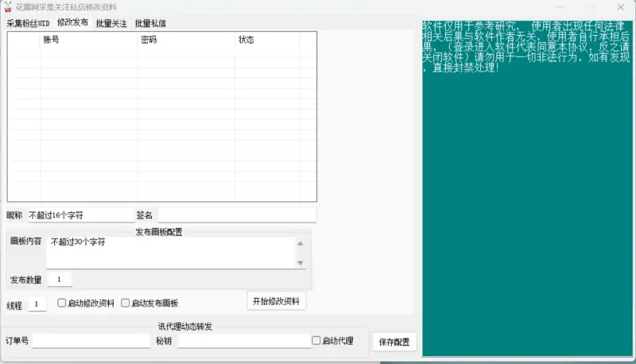Open the 修改发布 tab
The width and height of the screenshot is (636, 364).
point(72,23)
